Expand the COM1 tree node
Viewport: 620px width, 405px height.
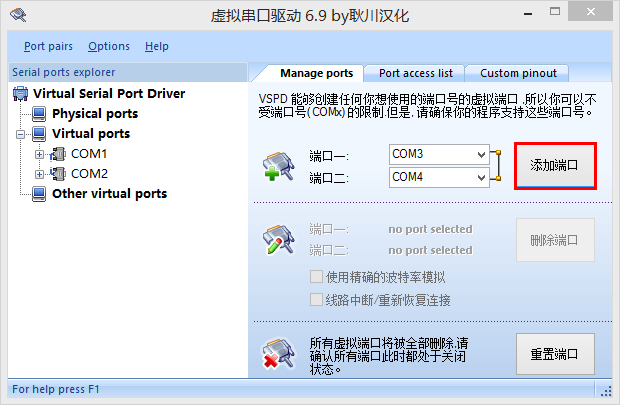tap(39, 155)
